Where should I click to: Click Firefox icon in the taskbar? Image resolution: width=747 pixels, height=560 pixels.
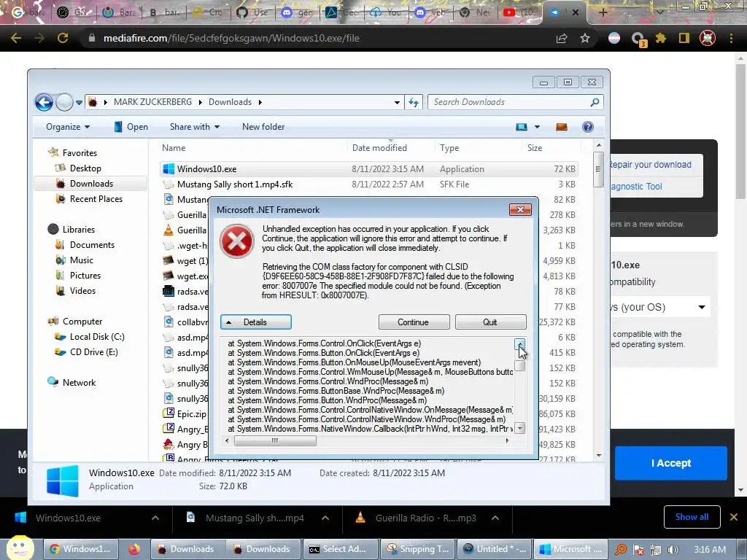(x=134, y=549)
